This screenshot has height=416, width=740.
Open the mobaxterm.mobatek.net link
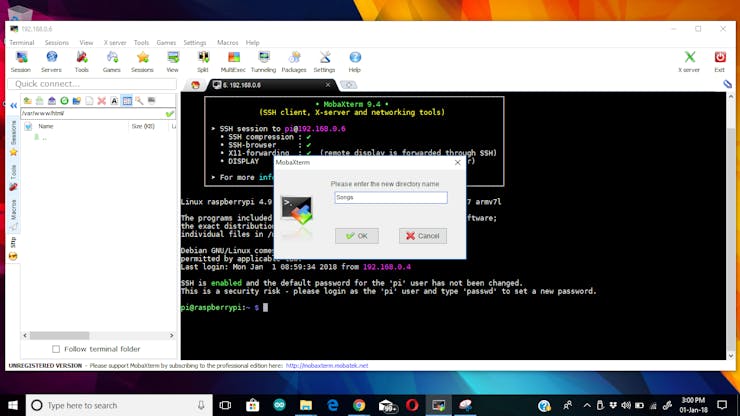327,365
